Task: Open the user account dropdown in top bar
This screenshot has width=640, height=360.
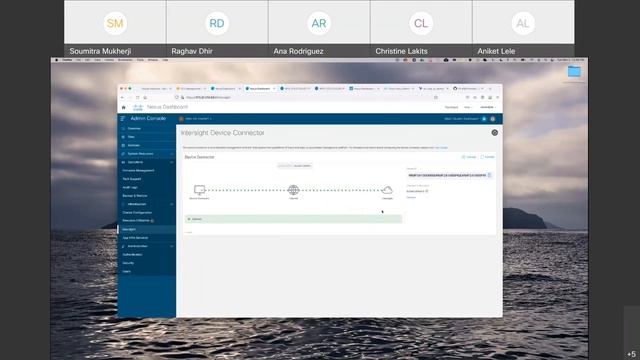Action: [x=487, y=107]
